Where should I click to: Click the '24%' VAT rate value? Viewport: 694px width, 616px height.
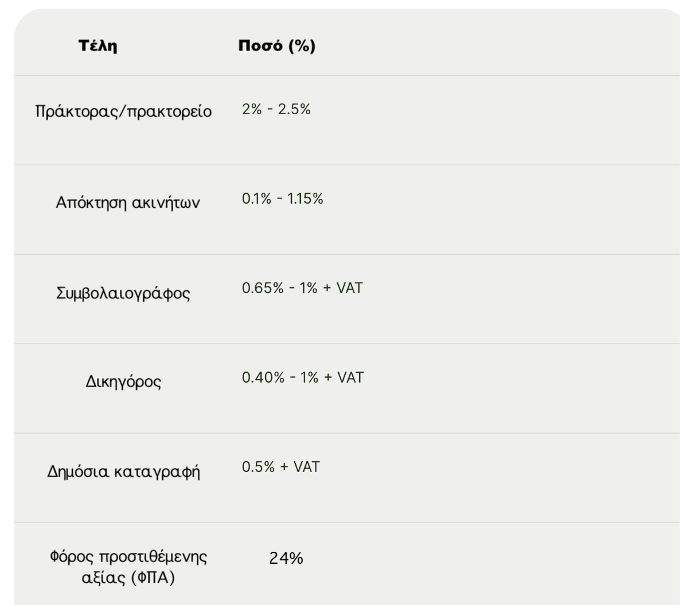(286, 558)
